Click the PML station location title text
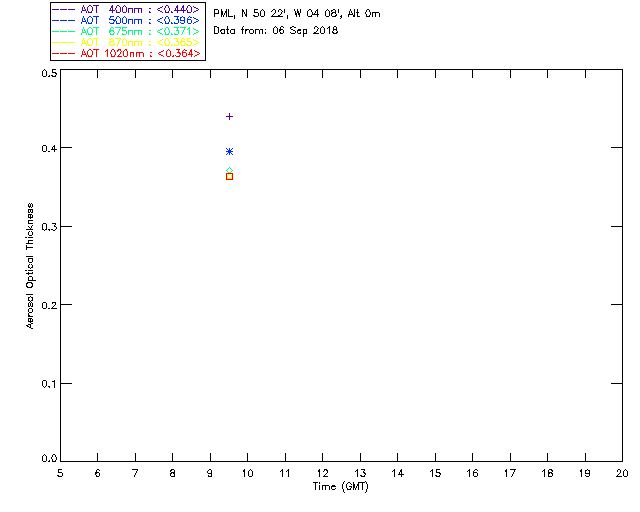 [296, 14]
